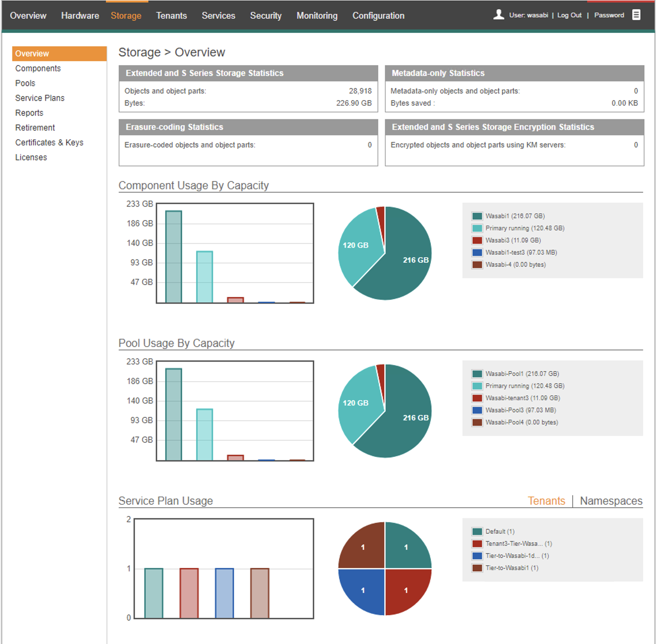Click 'Wasabi1 (216.07 GB)' legend text

tap(515, 216)
